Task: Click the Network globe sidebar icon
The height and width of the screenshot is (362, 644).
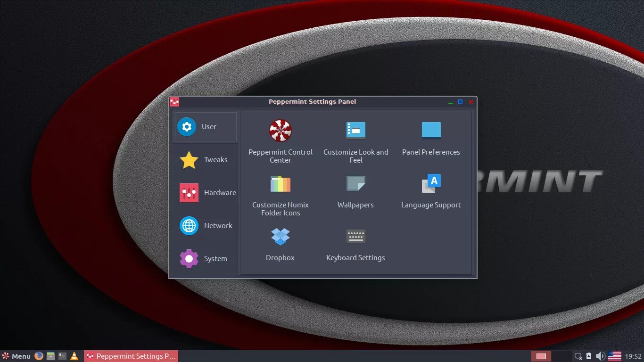Action: 188,225
